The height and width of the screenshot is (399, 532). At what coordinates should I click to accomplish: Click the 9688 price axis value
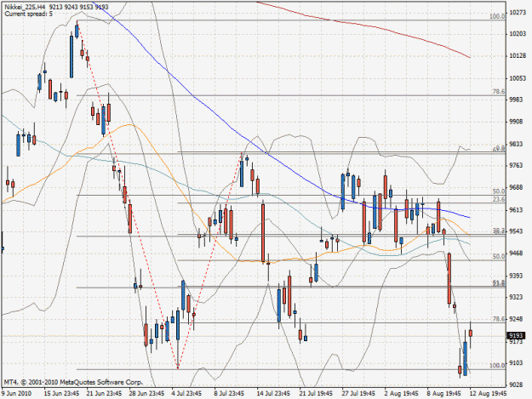pyautogui.click(x=517, y=187)
